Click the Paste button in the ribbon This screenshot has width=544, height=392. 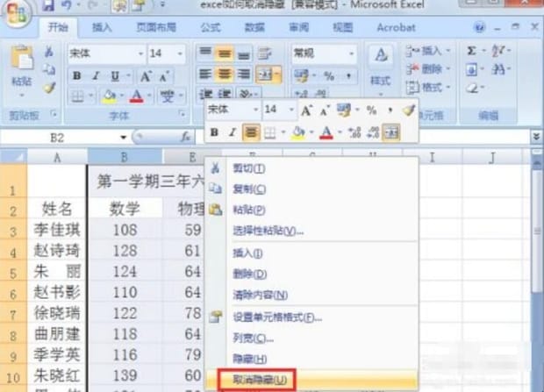click(21, 68)
